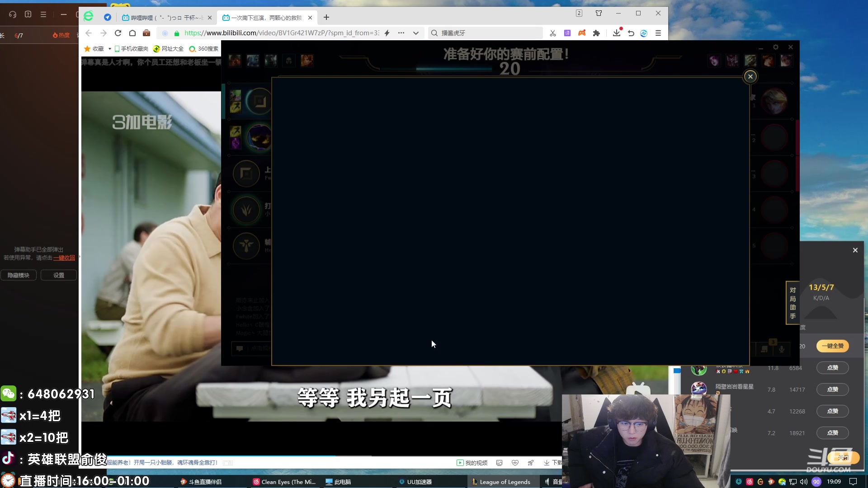
Task: Expand the 收藏 favorites dropdown arrow
Action: 110,49
